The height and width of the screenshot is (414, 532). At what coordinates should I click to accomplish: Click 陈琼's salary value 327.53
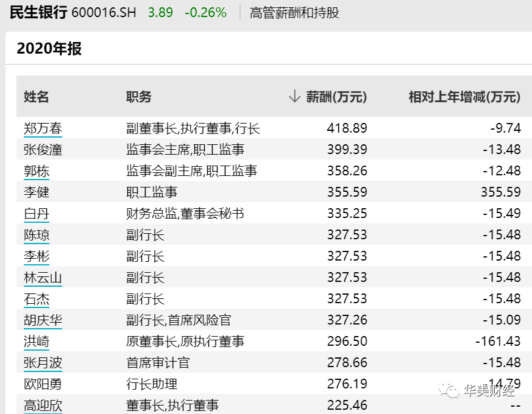pos(347,236)
